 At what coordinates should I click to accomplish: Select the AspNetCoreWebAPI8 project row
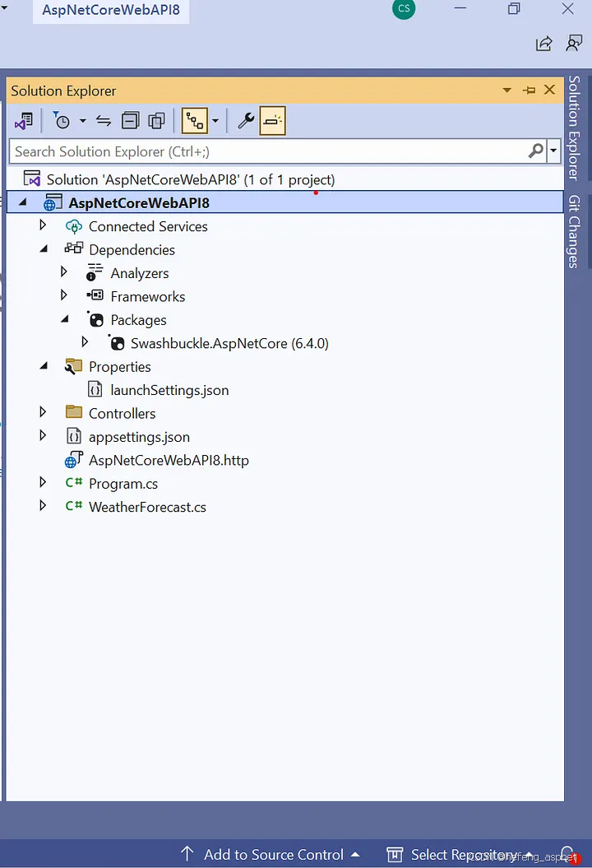(x=285, y=202)
